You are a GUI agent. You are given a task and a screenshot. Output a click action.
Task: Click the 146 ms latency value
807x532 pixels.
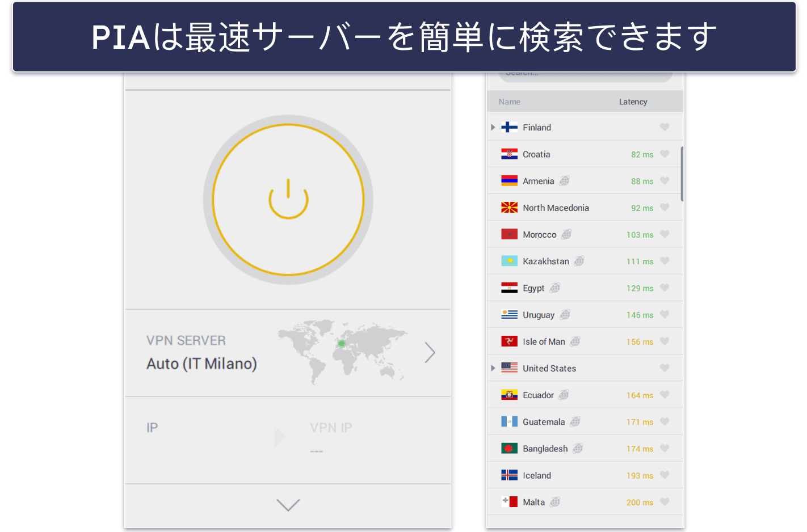click(640, 315)
